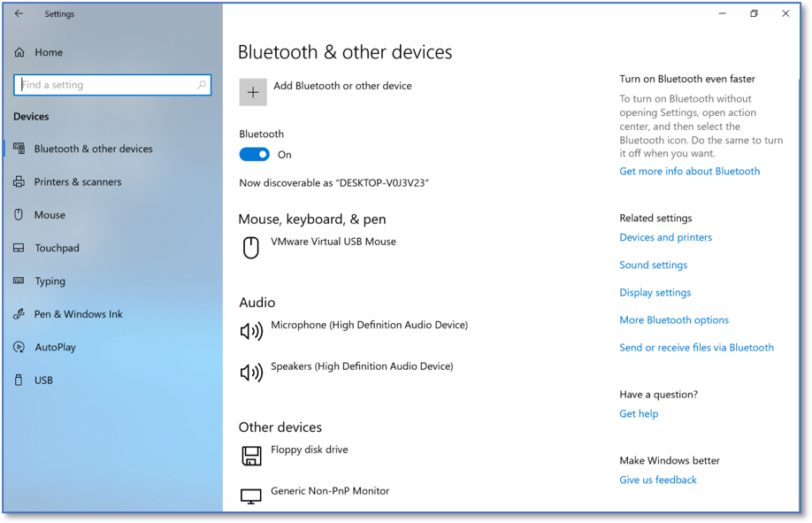Click Add Bluetooth or other device label
Image resolution: width=812 pixels, height=523 pixels.
tap(342, 86)
